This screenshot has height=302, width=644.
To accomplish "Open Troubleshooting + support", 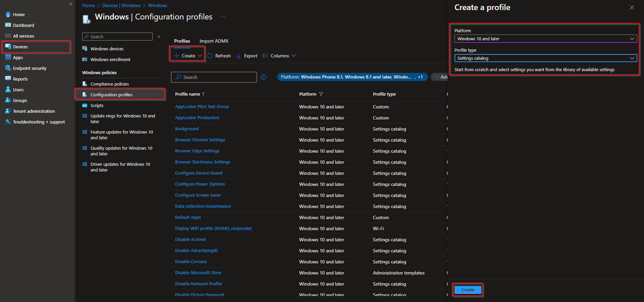I will pos(39,121).
